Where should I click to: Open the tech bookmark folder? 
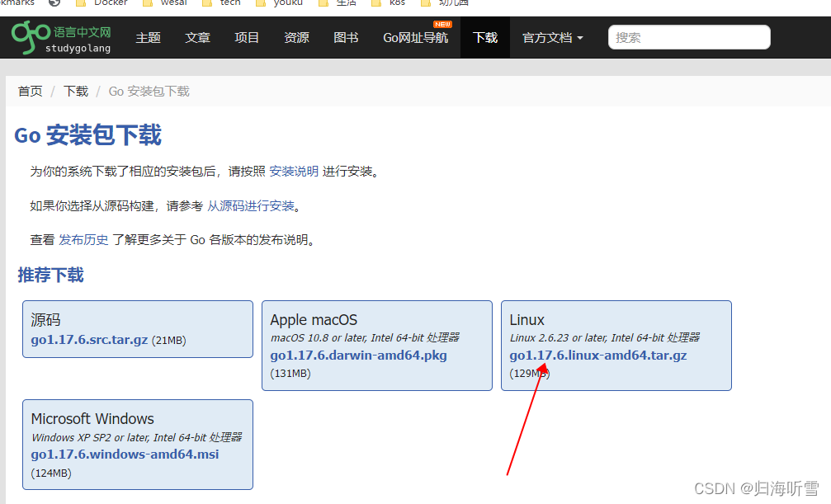click(221, 2)
